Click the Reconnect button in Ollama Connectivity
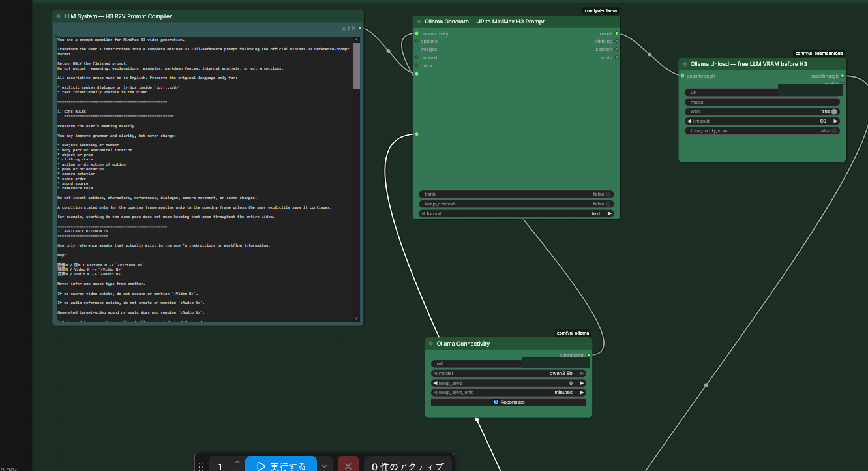The height and width of the screenshot is (471, 868). tap(509, 402)
